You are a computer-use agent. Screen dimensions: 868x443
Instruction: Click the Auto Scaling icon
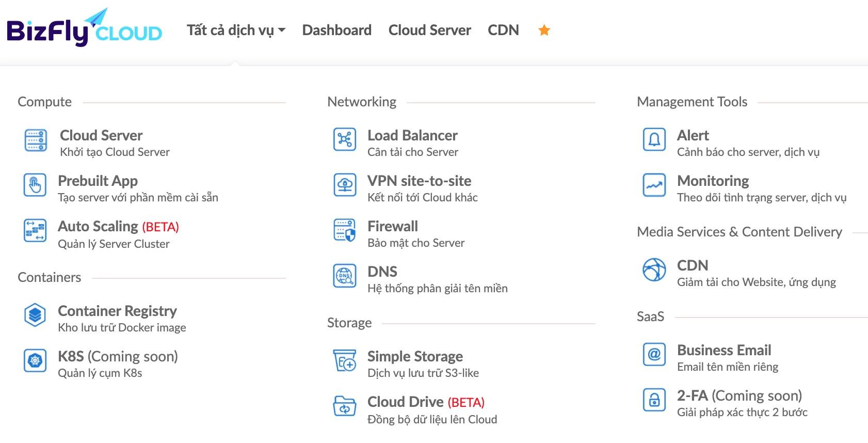35,230
